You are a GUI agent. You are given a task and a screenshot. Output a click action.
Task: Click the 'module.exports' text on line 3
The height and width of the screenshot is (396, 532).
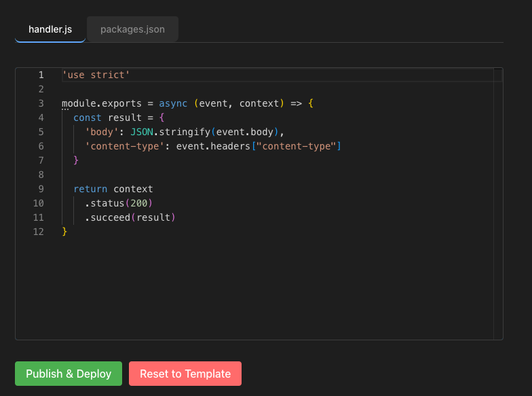pos(102,103)
